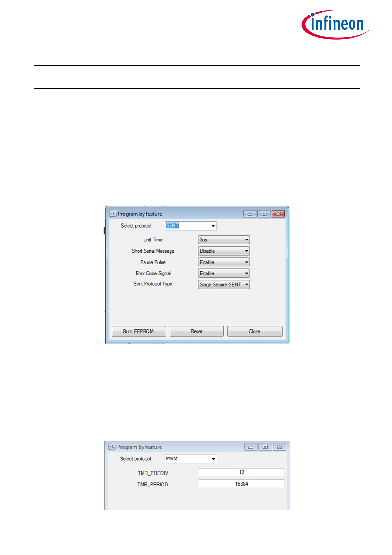Click the TMR_PREDIV field containing 12
This screenshot has width=392, height=555.
(241, 472)
